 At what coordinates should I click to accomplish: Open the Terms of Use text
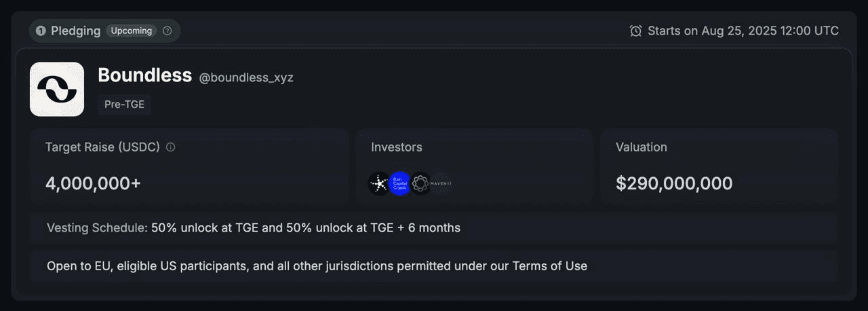(550, 266)
